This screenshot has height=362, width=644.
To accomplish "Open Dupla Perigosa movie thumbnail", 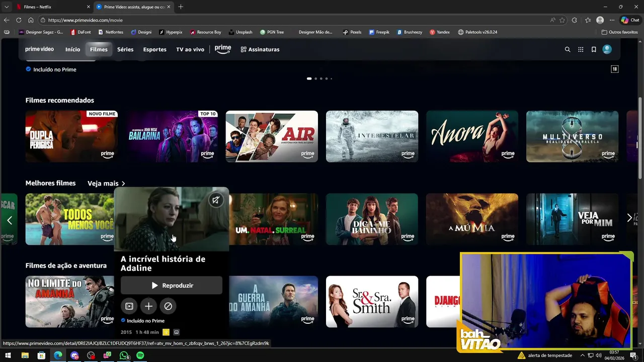I will pyautogui.click(x=71, y=136).
